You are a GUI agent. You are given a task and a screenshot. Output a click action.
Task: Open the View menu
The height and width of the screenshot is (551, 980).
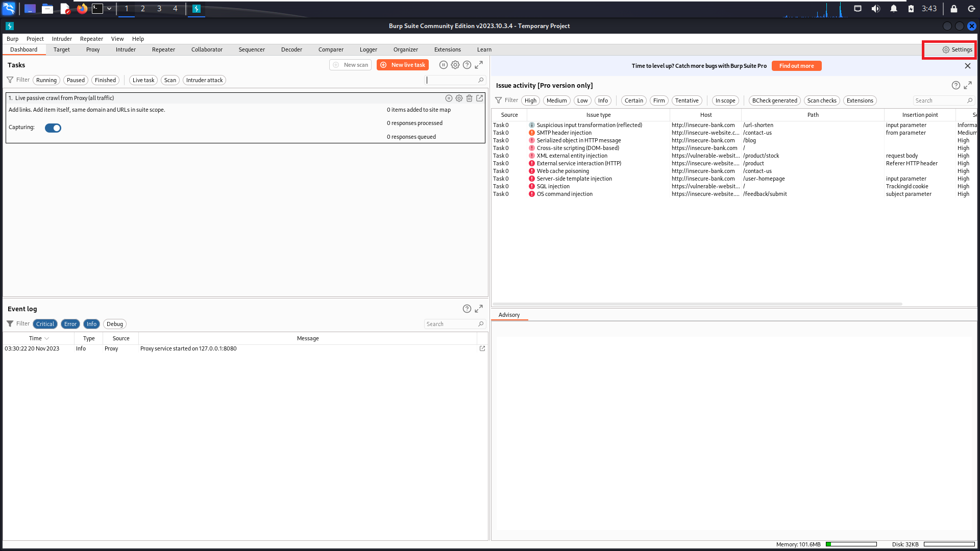click(x=117, y=39)
